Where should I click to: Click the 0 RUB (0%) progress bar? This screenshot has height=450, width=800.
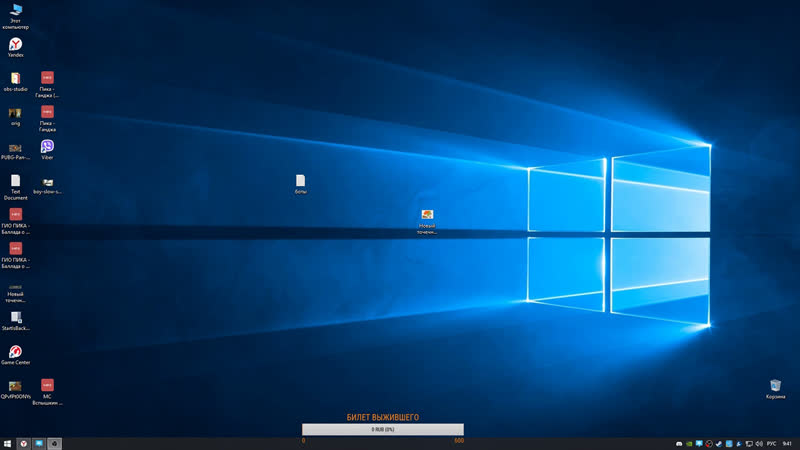383,430
